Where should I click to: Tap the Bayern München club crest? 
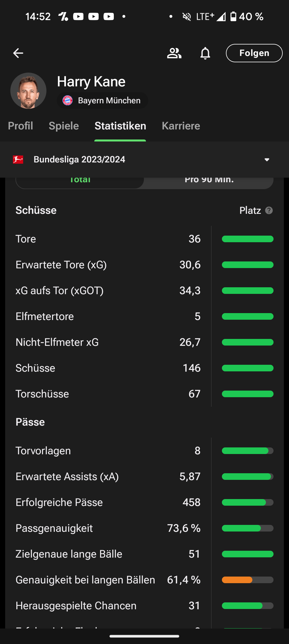68,100
